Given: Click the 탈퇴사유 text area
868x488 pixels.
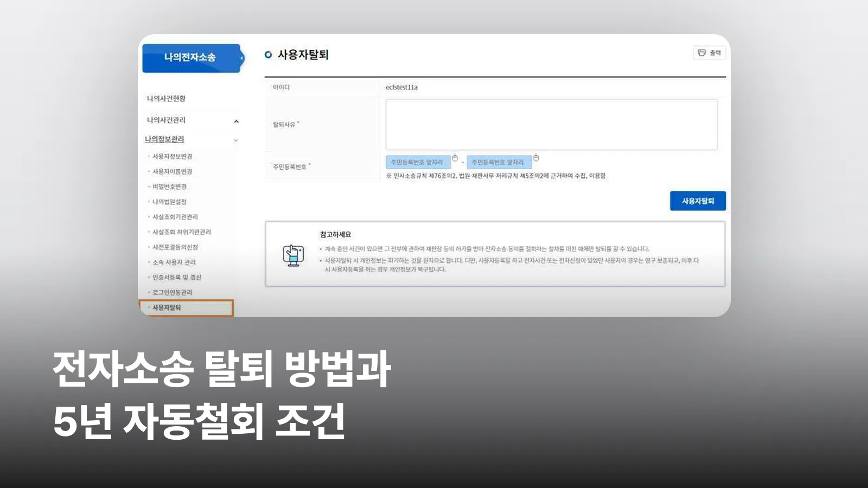Looking at the screenshot, I should tap(551, 124).
